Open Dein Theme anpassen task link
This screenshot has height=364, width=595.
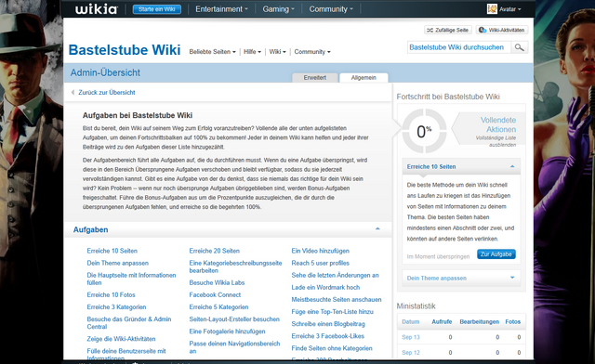(x=118, y=263)
